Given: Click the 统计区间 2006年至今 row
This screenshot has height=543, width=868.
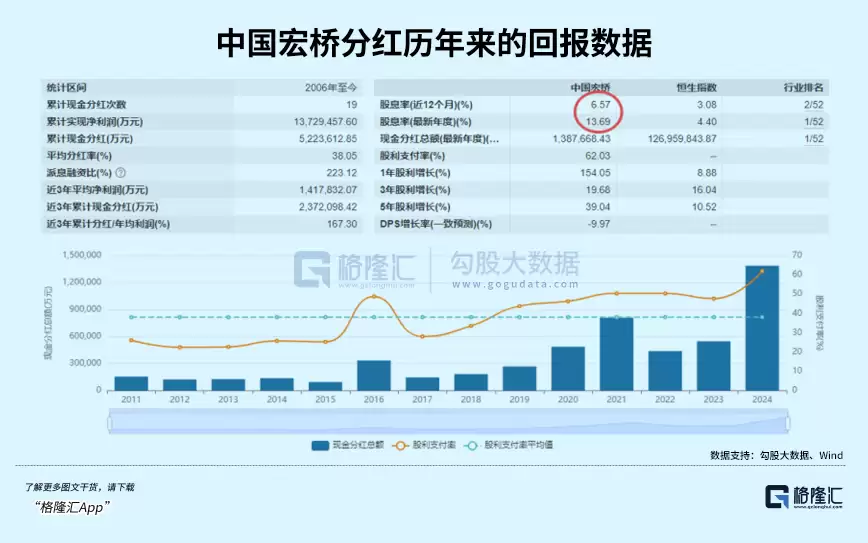Looking at the screenshot, I should pyautogui.click(x=200, y=87).
